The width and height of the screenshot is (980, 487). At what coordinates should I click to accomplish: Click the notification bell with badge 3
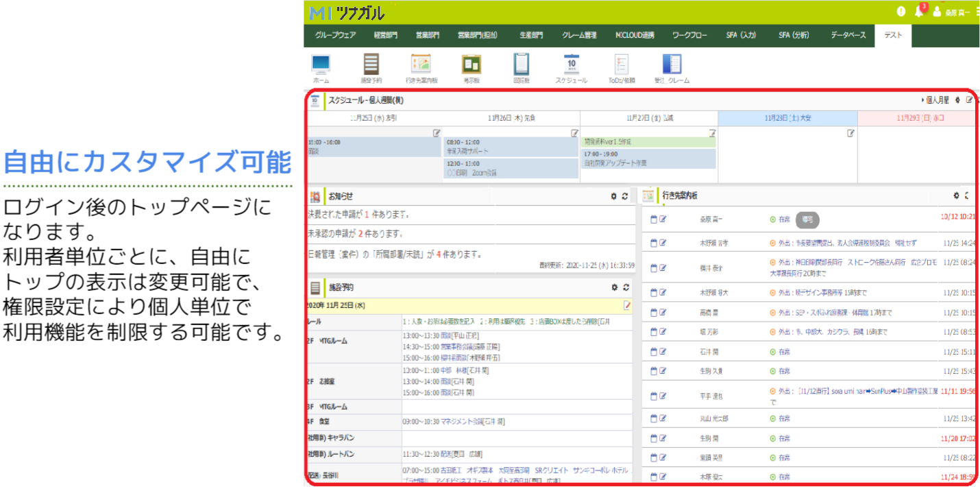click(x=919, y=12)
